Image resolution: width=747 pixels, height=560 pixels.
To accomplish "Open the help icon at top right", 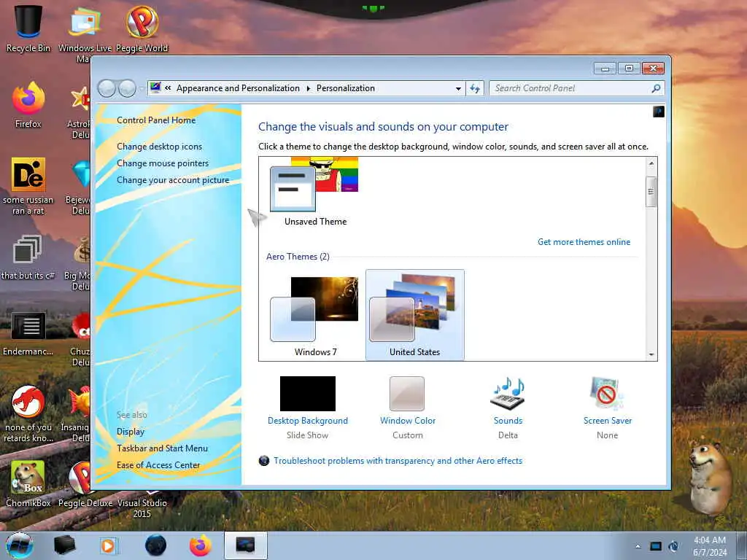I will (x=659, y=112).
